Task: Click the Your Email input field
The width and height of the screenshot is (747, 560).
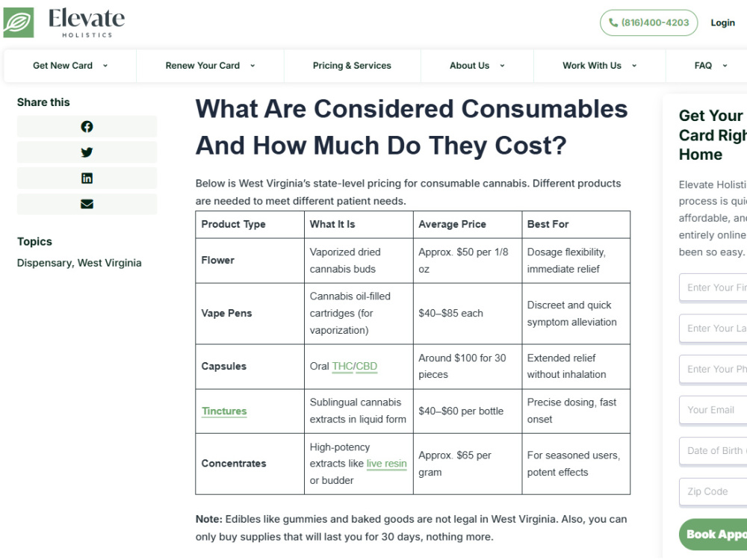Action: tap(713, 410)
